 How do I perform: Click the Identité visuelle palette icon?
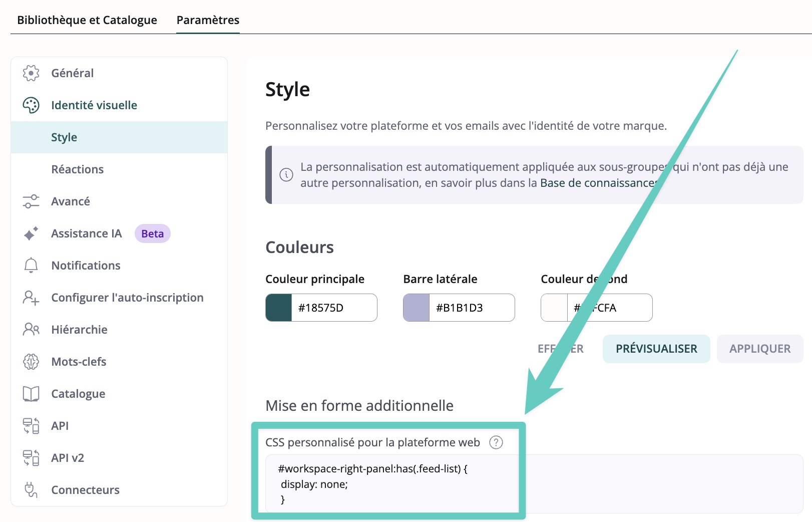pos(31,105)
